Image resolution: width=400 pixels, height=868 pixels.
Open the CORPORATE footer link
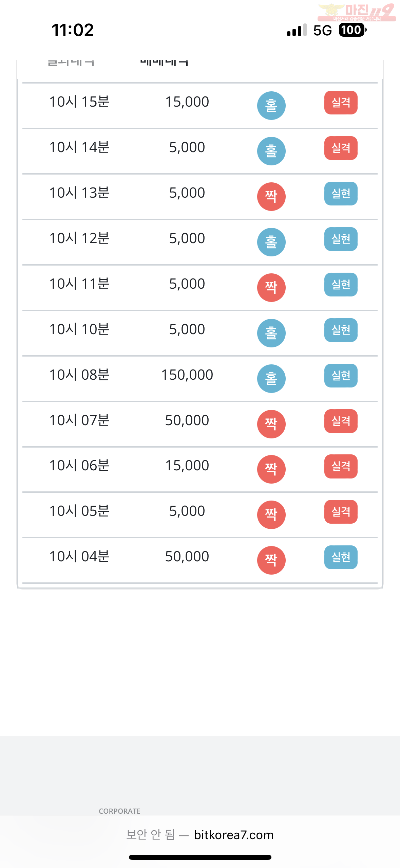[119, 811]
